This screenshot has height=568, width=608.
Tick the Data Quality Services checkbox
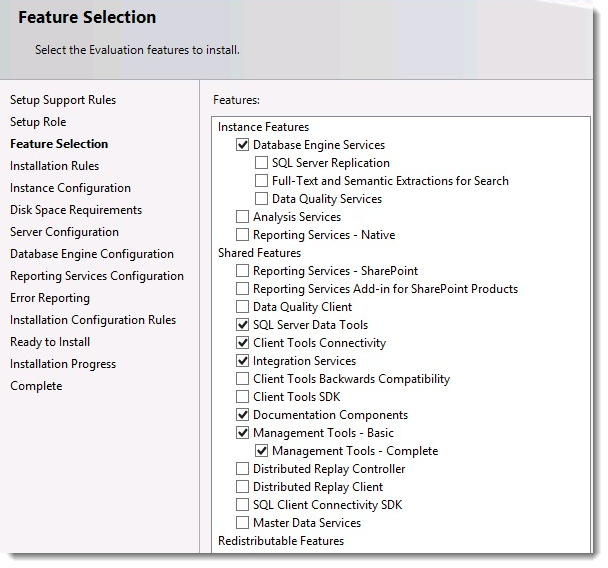[261, 199]
